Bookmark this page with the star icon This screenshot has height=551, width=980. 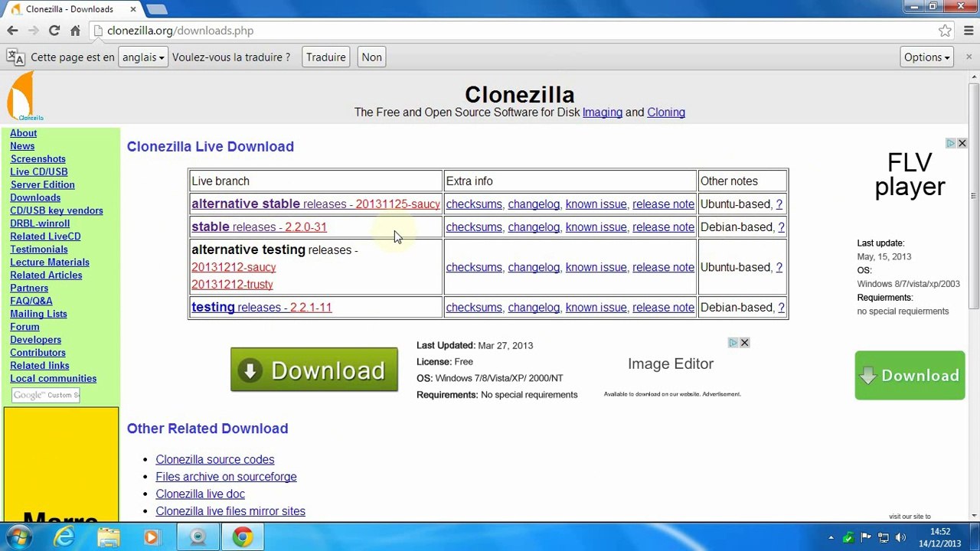945,31
